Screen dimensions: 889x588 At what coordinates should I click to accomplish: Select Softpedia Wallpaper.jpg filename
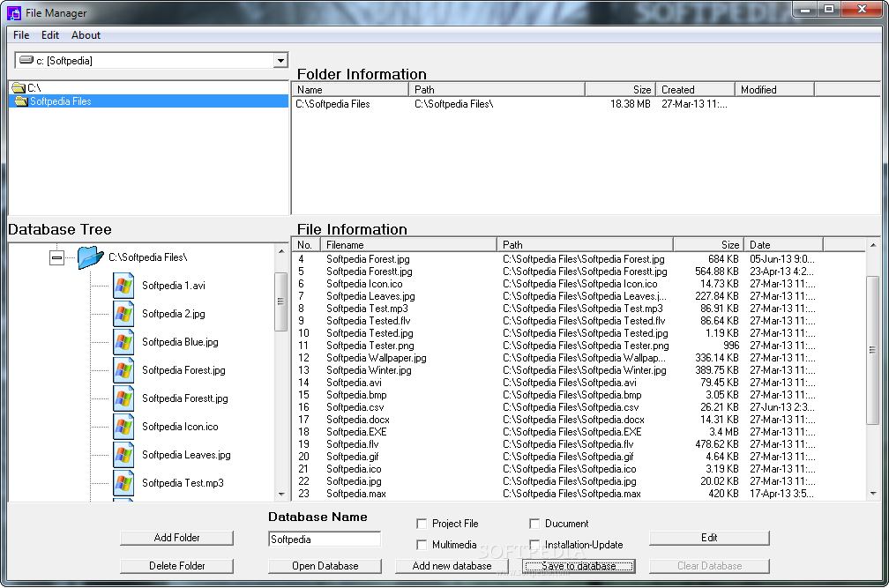point(377,358)
